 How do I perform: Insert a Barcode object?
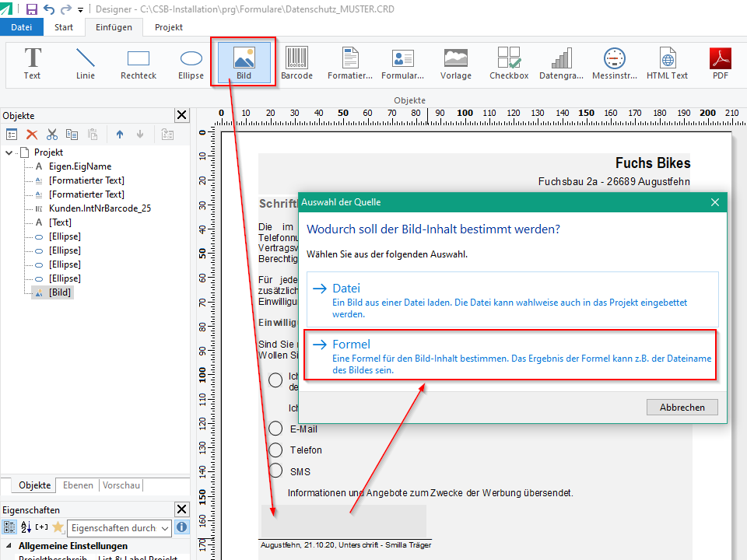(x=296, y=63)
